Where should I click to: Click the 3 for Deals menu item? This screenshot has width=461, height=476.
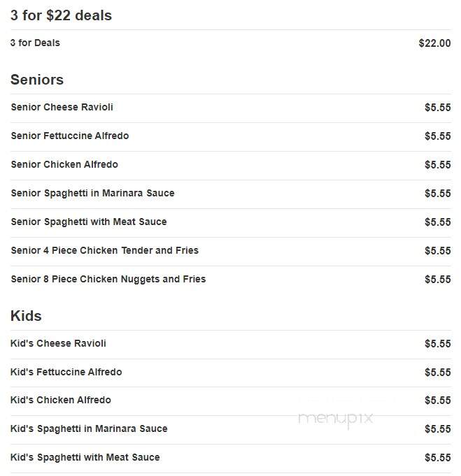coord(35,43)
